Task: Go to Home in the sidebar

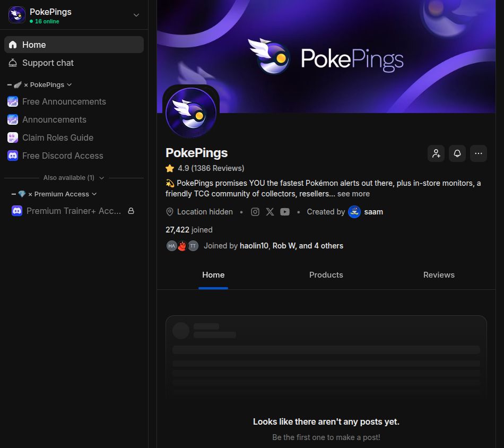Action: click(74, 45)
